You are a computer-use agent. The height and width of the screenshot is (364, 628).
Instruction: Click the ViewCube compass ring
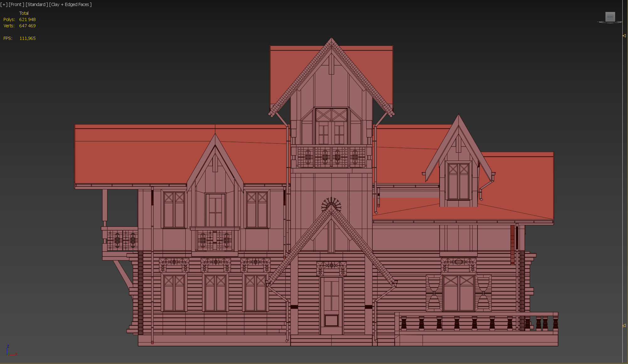point(610,22)
